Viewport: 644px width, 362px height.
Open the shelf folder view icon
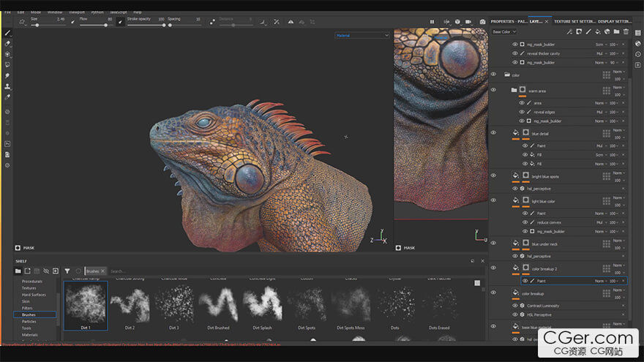[18, 271]
